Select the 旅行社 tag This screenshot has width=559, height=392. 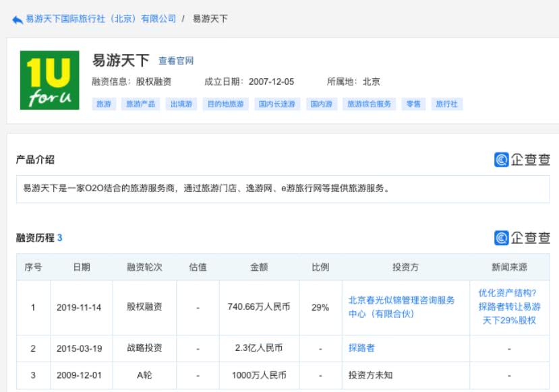tap(446, 104)
